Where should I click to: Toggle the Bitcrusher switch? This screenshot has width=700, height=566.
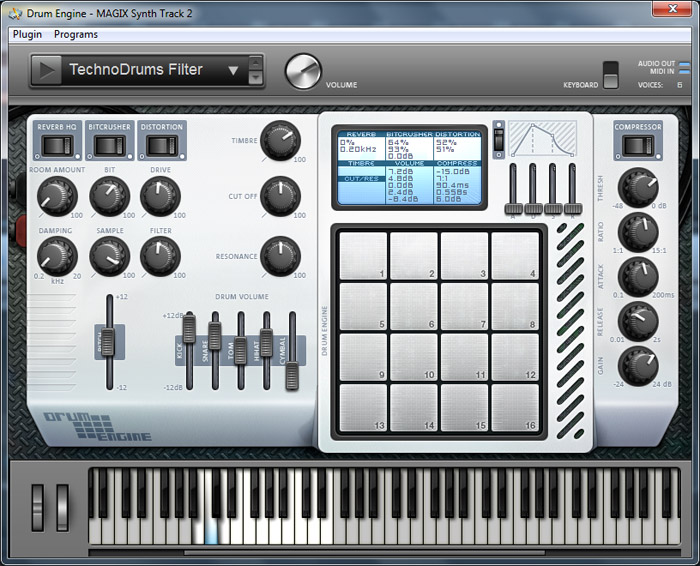click(x=109, y=146)
